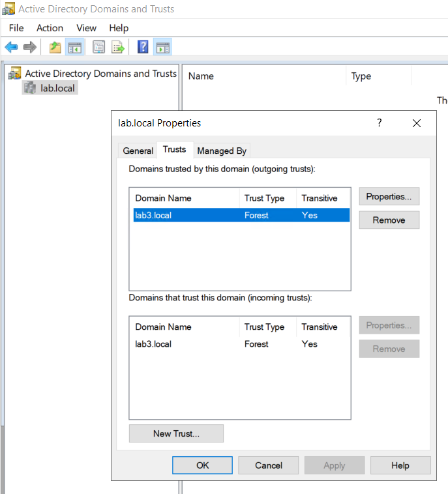The width and height of the screenshot is (448, 494).
Task: Toggle the Show/Hide Console Tree icon
Action: point(75,48)
